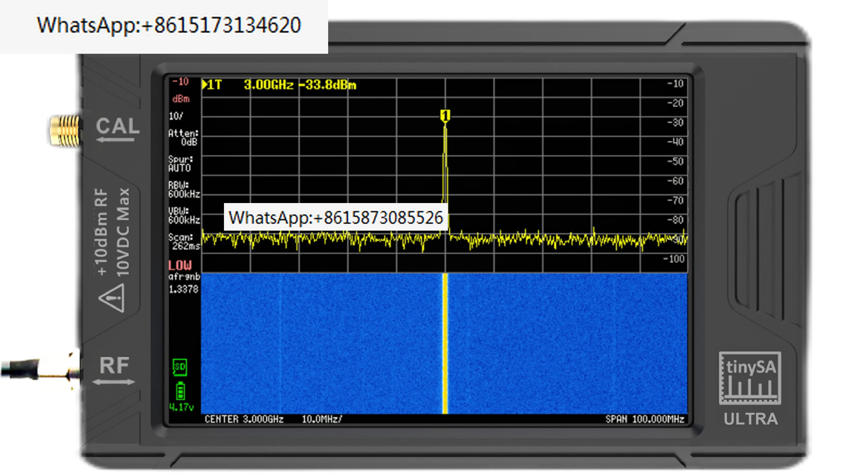Tap the 1T marker readout showing -33.8dBm
Image resolution: width=868 pixels, height=476 pixels.
point(280,85)
